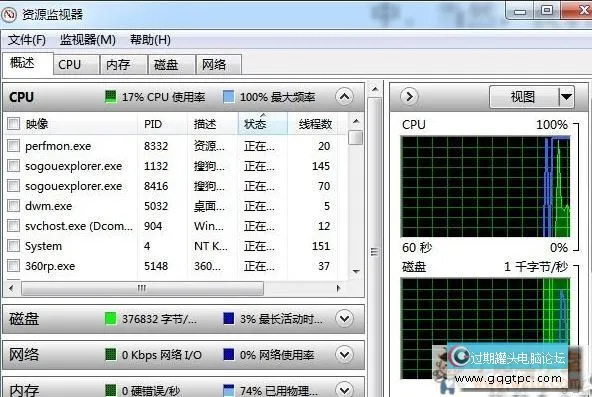This screenshot has height=397, width=592.
Task: Check the sogouexplorer.exe PID 1132 checkbox
Action: pyautogui.click(x=13, y=165)
